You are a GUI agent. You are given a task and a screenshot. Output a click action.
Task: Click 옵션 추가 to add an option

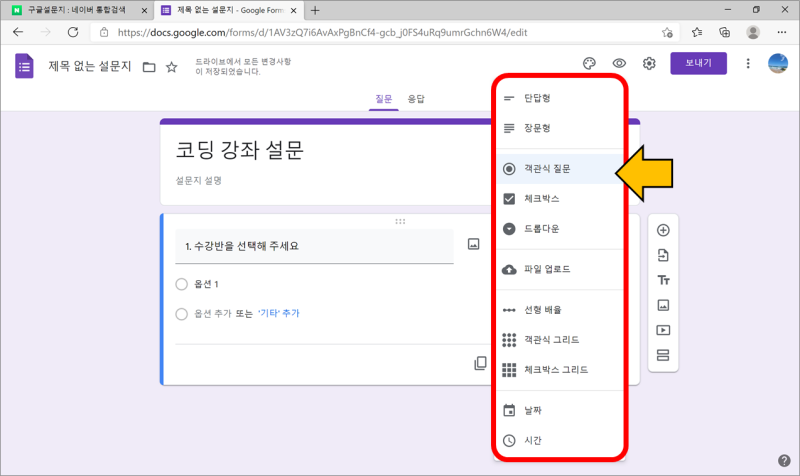click(x=212, y=313)
